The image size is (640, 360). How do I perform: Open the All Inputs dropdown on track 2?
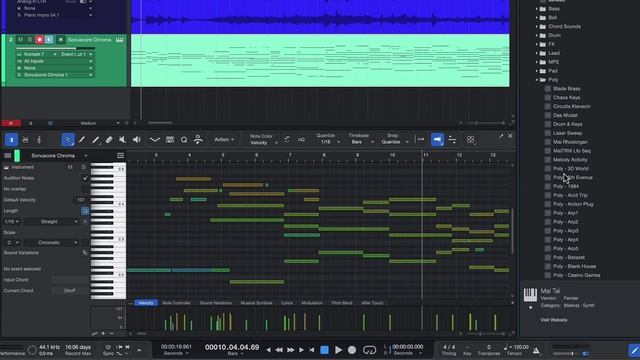[54, 61]
